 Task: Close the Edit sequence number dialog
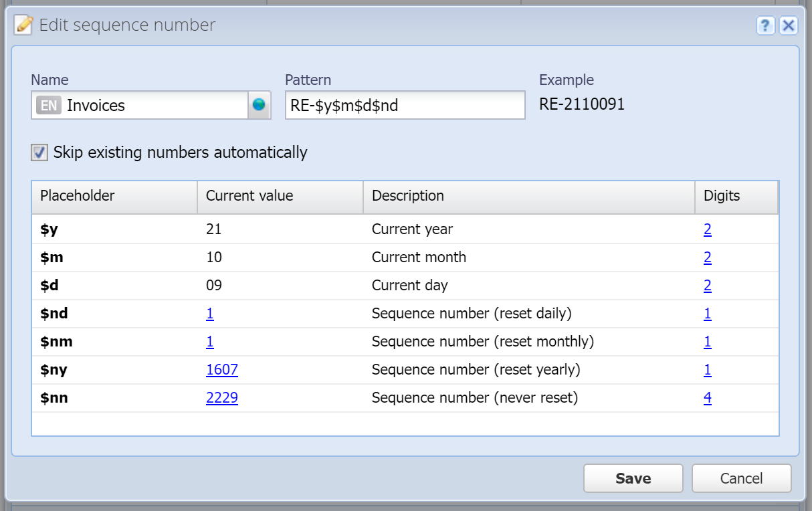789,26
